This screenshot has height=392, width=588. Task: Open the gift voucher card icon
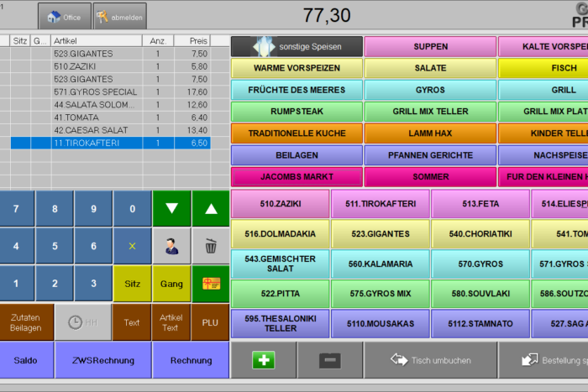point(210,284)
